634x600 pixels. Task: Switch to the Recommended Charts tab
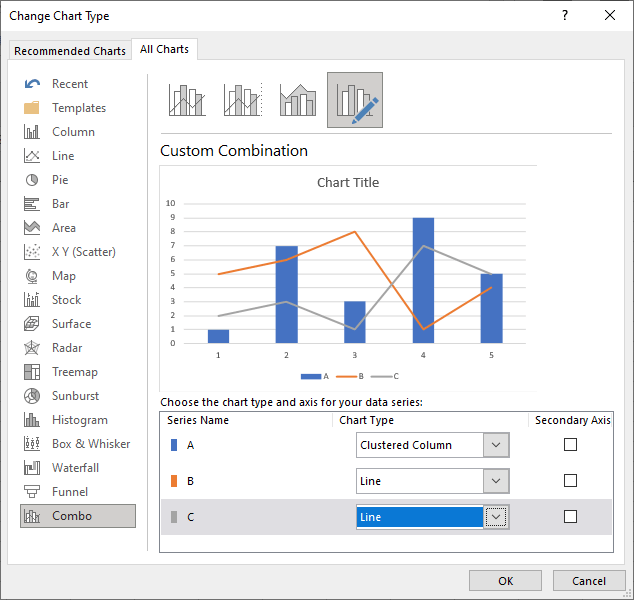pyautogui.click(x=70, y=51)
